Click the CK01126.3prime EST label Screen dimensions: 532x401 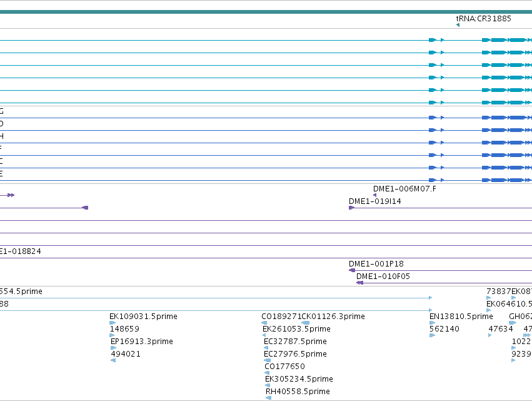tap(333, 317)
